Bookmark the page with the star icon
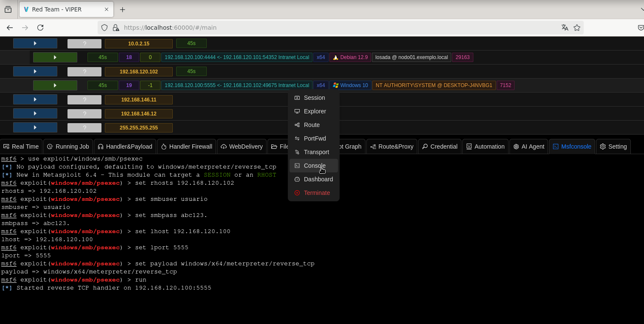 click(577, 28)
